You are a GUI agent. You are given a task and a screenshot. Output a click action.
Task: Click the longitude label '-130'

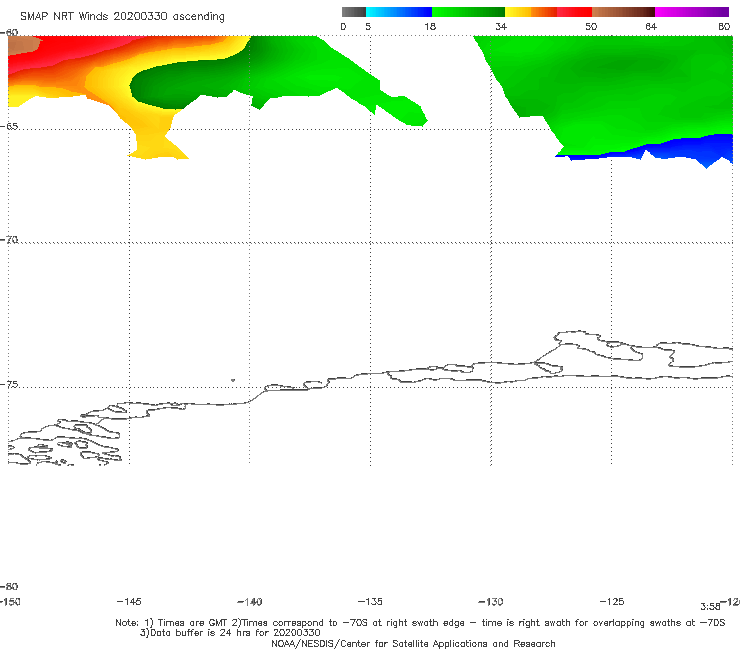(x=491, y=602)
